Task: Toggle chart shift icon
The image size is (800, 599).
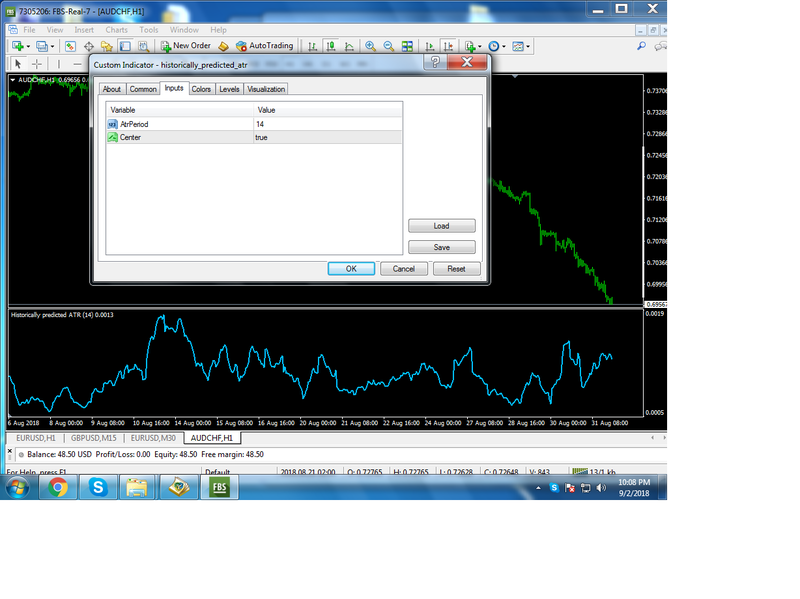Action: [x=448, y=46]
